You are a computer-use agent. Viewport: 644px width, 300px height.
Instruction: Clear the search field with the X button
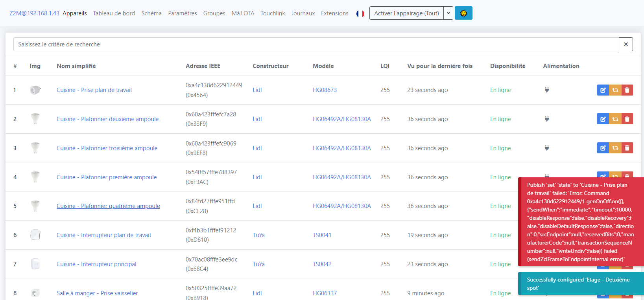click(x=626, y=44)
